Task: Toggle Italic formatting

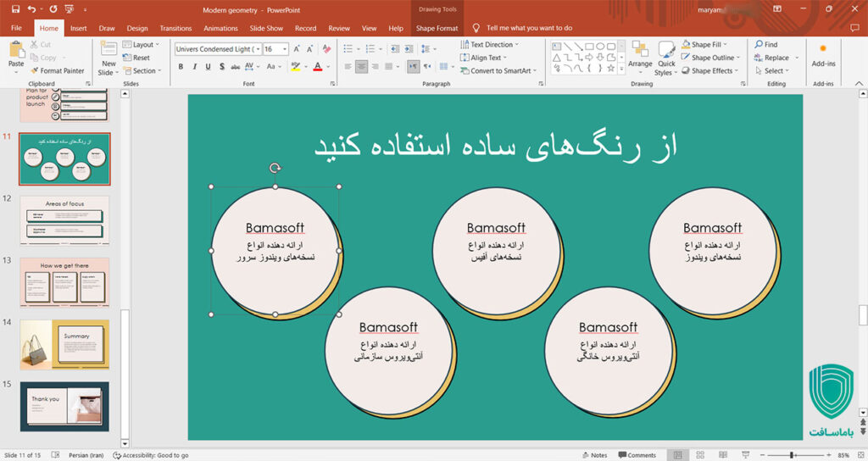Action: [x=194, y=66]
